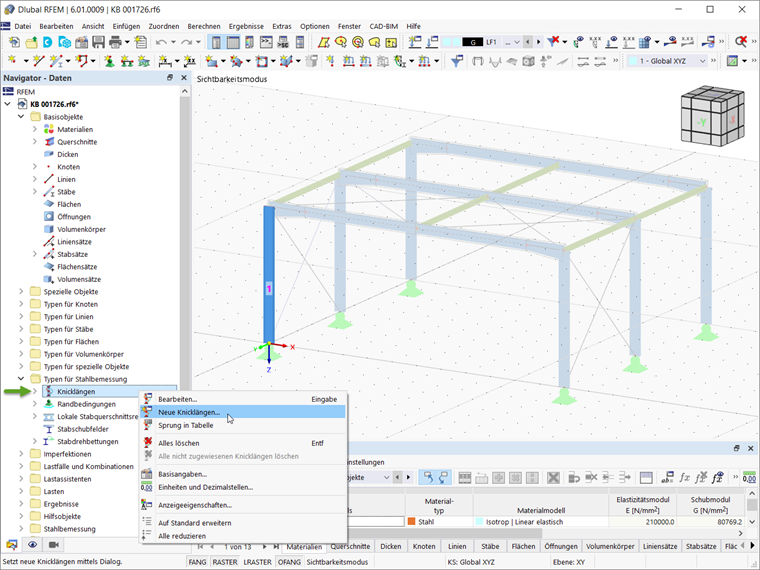Click the magnifier with red X icon
The height and width of the screenshot is (570, 760).
[x=741, y=42]
